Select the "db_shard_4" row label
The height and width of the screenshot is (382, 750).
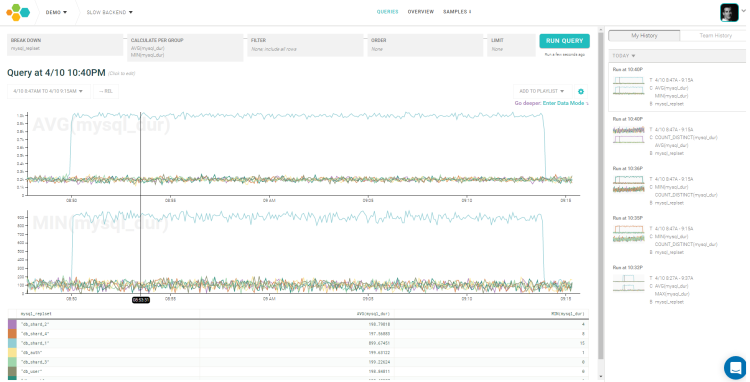[34, 334]
